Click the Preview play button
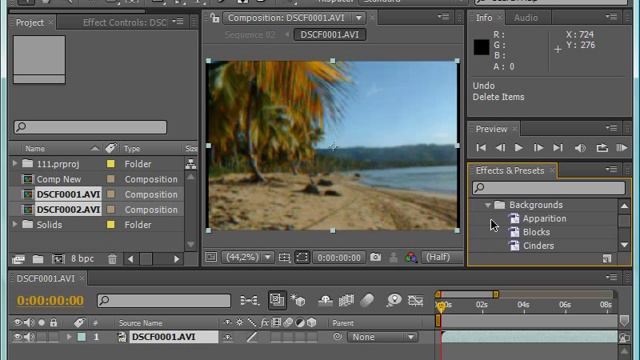 point(518,148)
